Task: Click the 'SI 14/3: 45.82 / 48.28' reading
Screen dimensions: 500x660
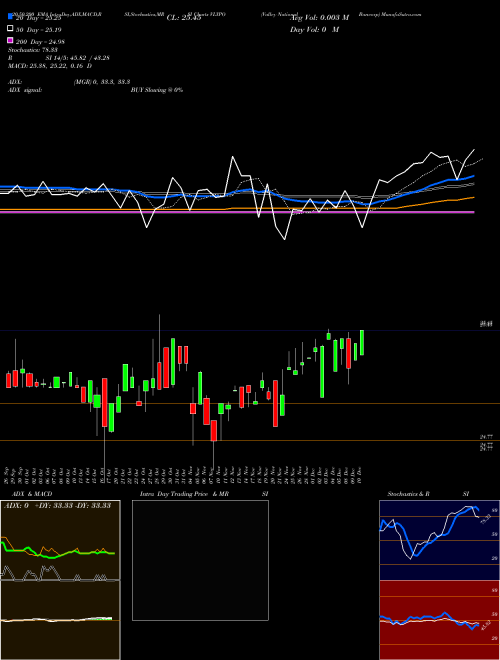Action: coord(78,58)
